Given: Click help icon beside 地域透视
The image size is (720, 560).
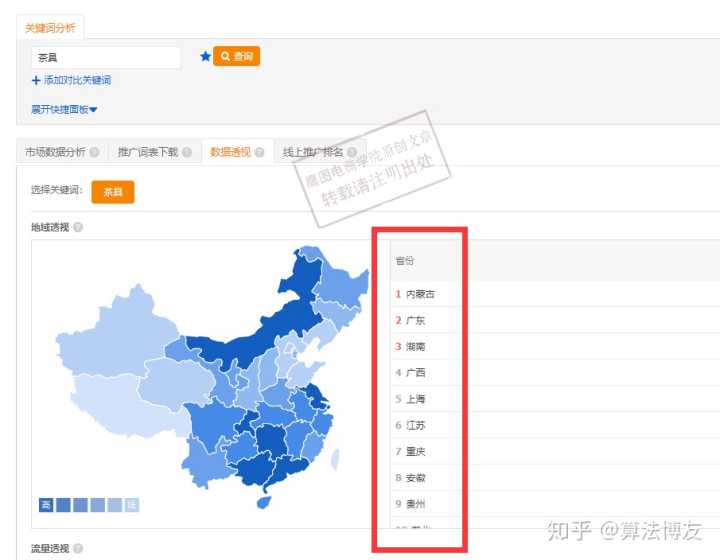Looking at the screenshot, I should click(78, 227).
